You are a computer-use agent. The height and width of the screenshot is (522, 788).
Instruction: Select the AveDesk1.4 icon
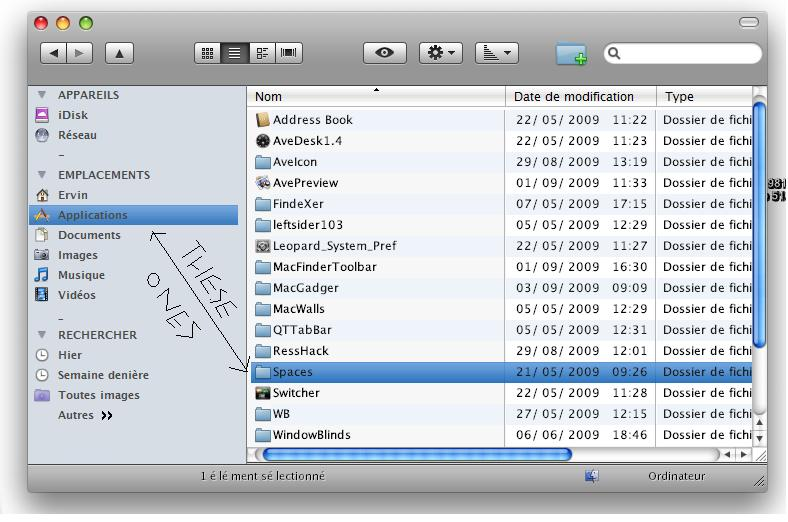(x=262, y=141)
